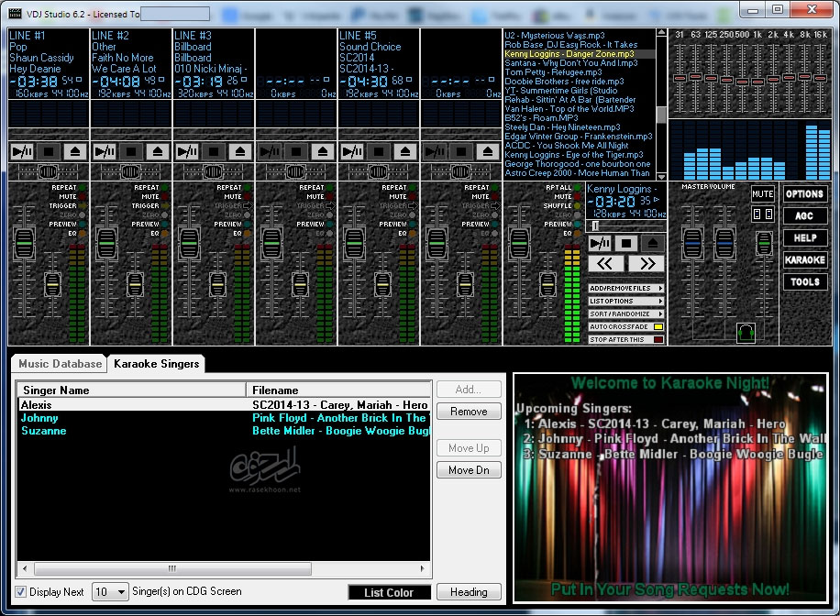Screen dimensions: 840x616
Task: Click Line #1 volume fader
Action: click(x=24, y=244)
